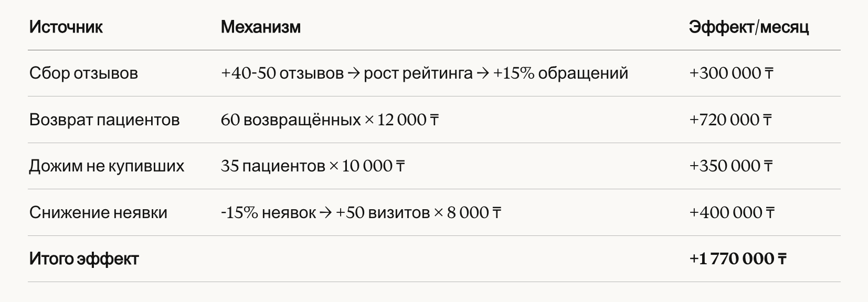Click the '+40-50 отзывов' mechanism text
868x302 pixels.
(282, 73)
